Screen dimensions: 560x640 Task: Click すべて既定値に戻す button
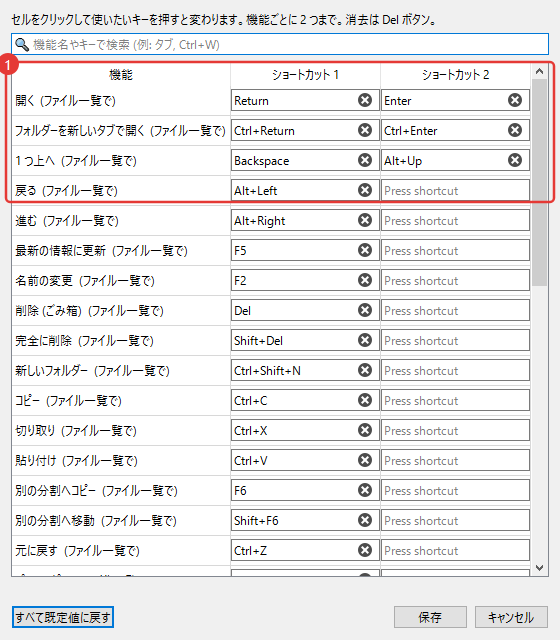click(62, 617)
